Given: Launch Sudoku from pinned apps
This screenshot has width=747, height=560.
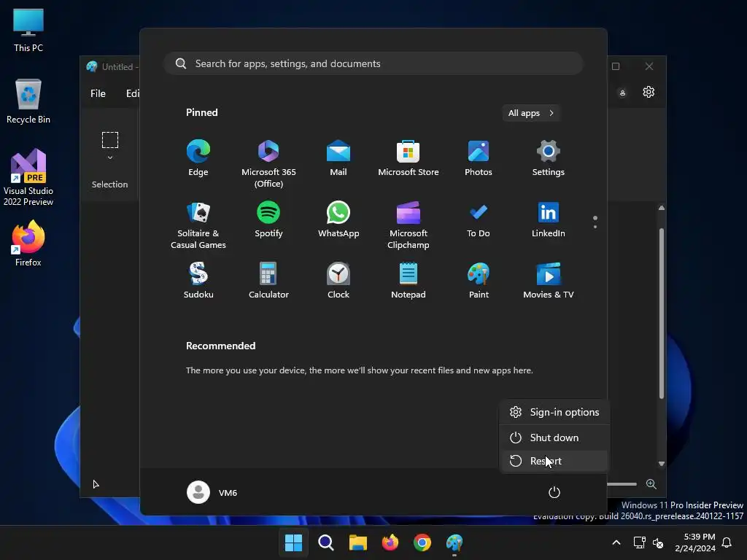Looking at the screenshot, I should coord(198,281).
